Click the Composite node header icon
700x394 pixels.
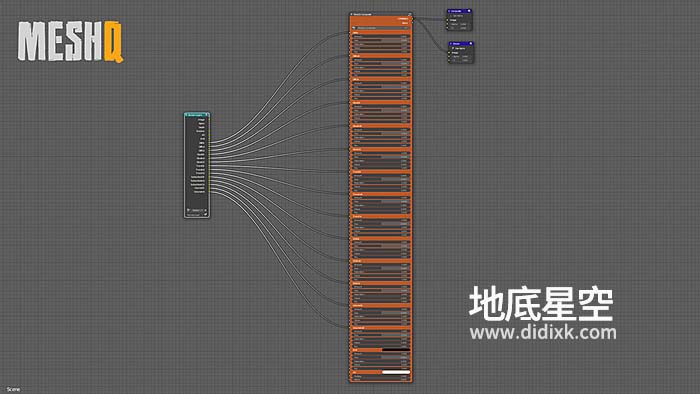click(x=469, y=11)
